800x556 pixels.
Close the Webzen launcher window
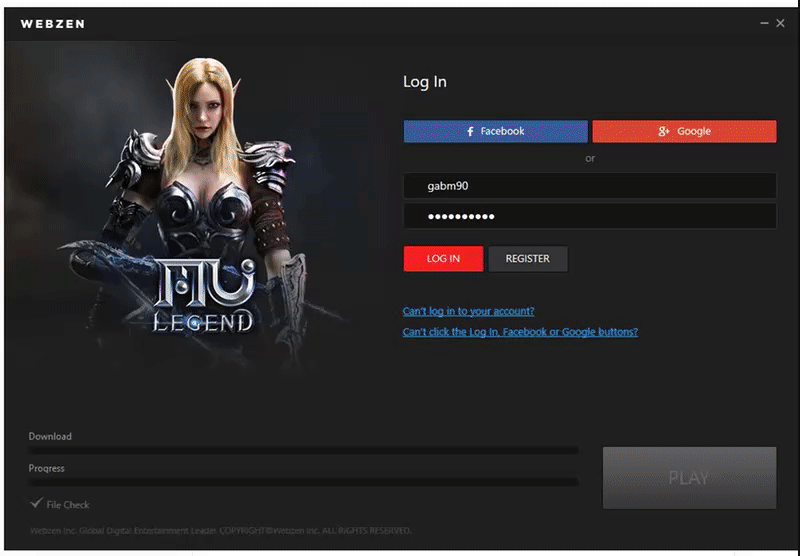[x=780, y=23]
